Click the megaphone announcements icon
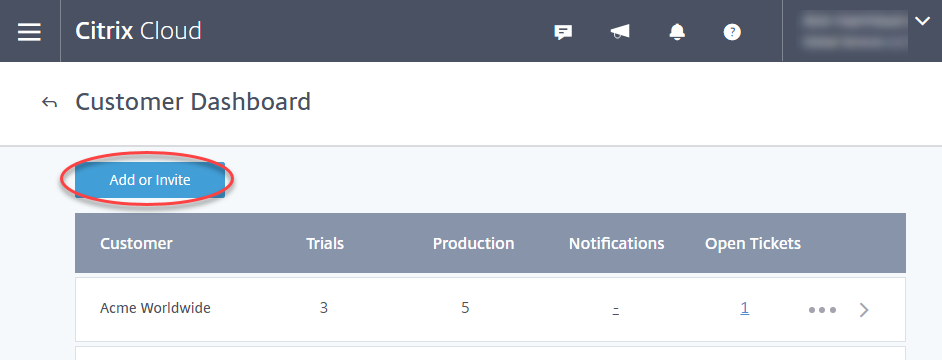 (x=620, y=32)
